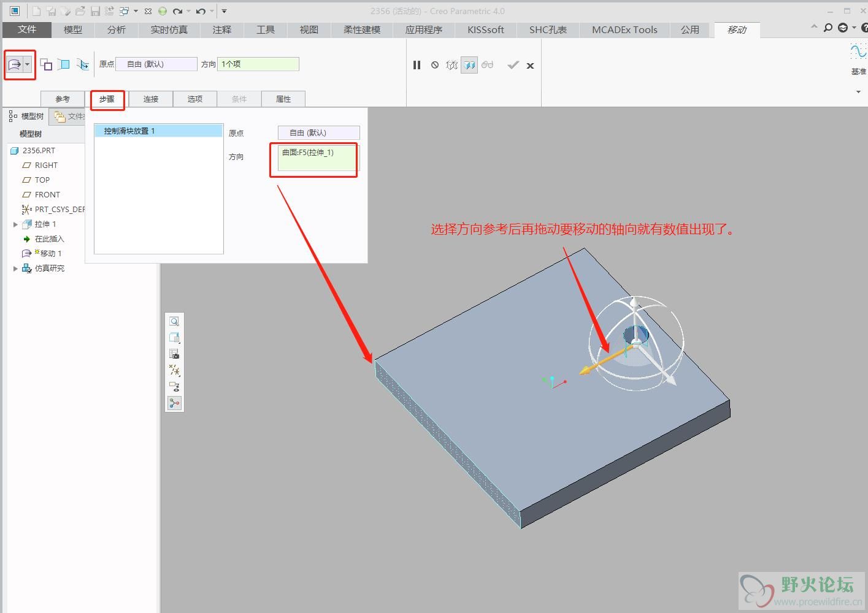The image size is (868, 613).
Task: Switch to the 模型树 navigator tab
Action: click(x=26, y=116)
